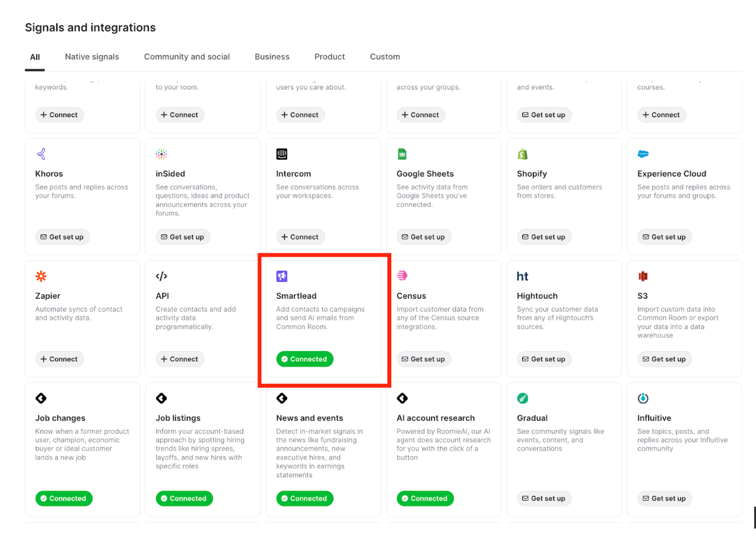Click the Shopify bag icon

click(x=523, y=154)
